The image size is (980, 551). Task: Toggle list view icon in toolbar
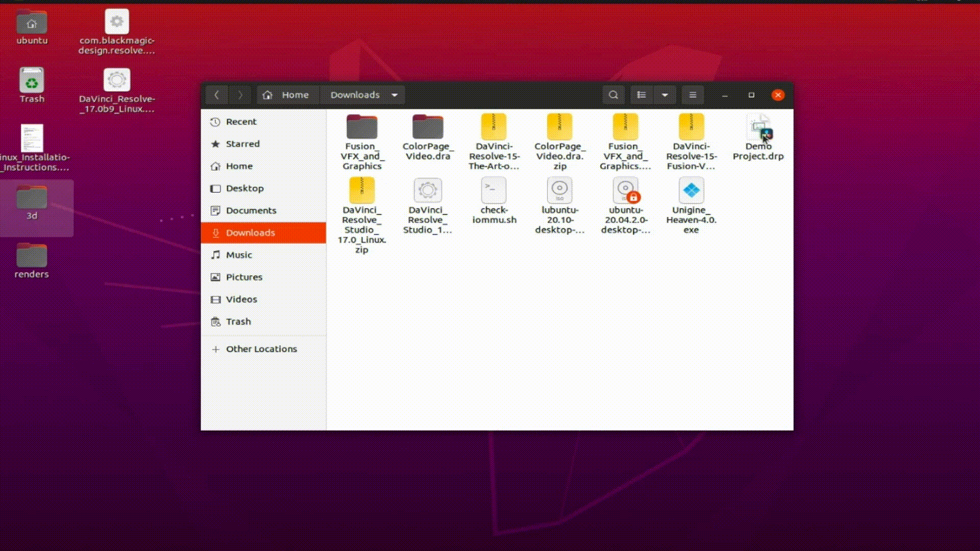click(x=642, y=95)
